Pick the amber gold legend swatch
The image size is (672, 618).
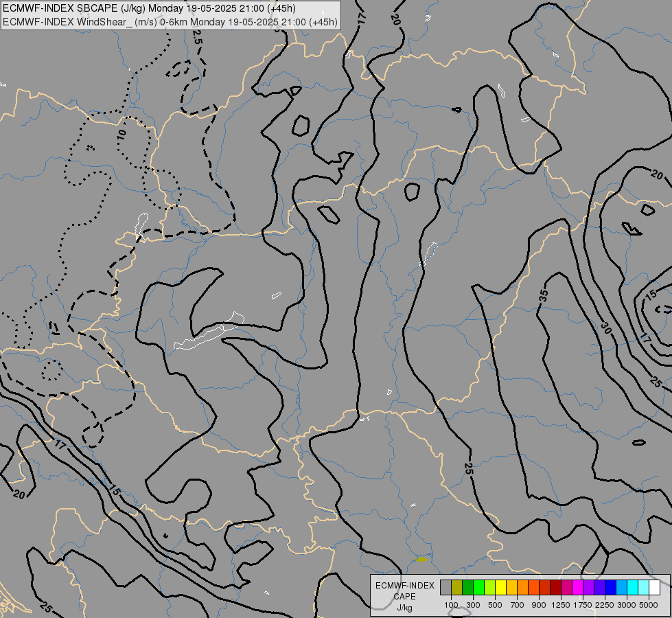[x=511, y=588]
